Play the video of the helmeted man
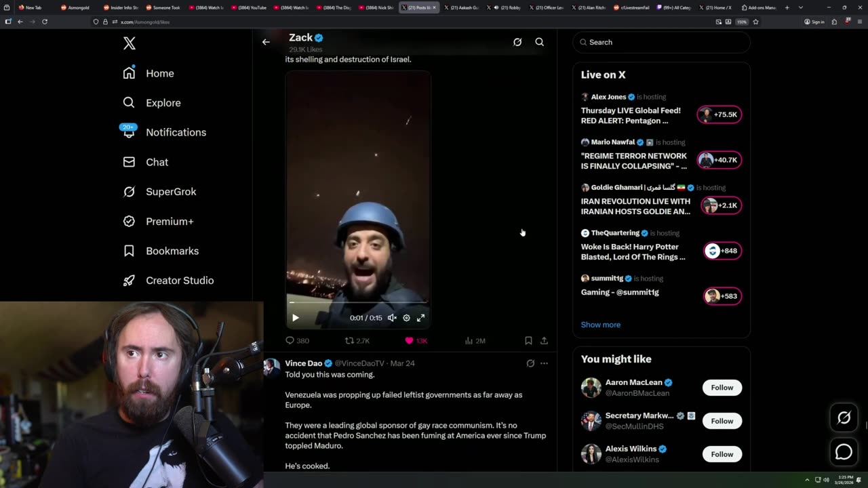The image size is (868, 488). coord(296,318)
